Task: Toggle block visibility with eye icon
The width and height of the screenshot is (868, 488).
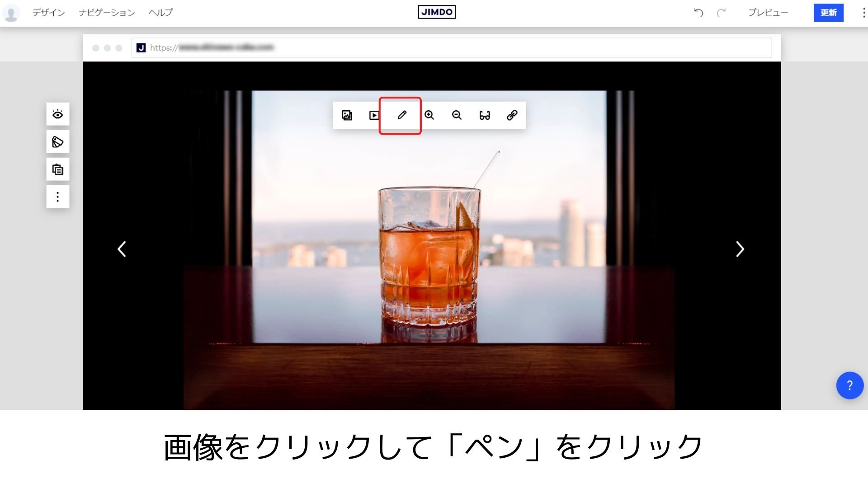Action: tap(58, 114)
